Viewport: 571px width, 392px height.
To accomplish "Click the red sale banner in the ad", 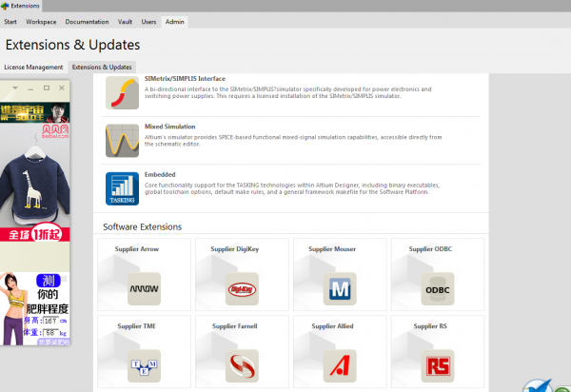I will point(34,234).
